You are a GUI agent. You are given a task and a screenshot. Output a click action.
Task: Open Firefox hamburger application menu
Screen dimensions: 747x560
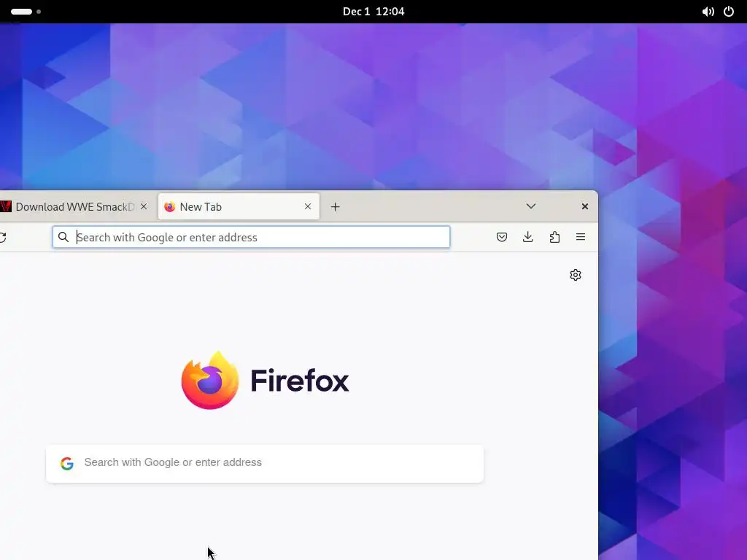click(580, 237)
